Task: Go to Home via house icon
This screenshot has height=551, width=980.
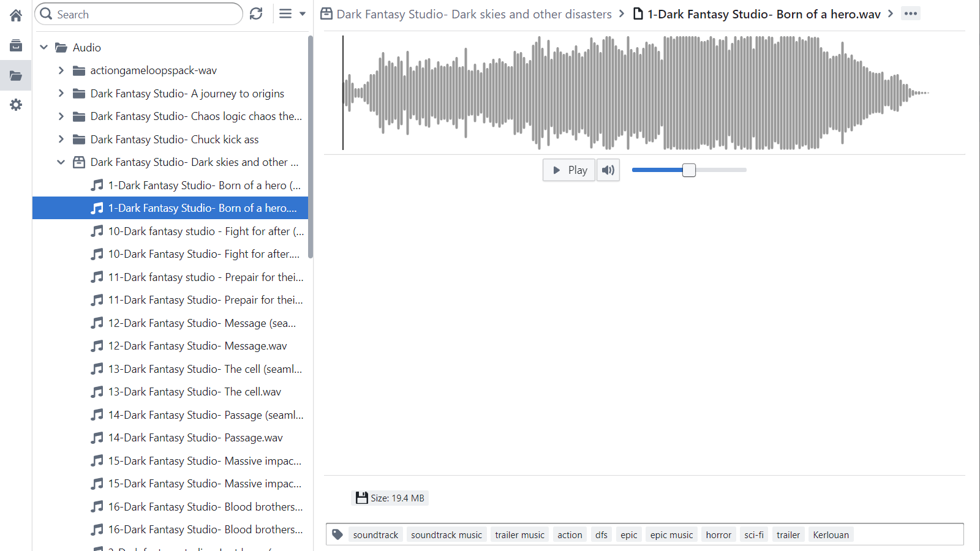Action: pos(16,15)
